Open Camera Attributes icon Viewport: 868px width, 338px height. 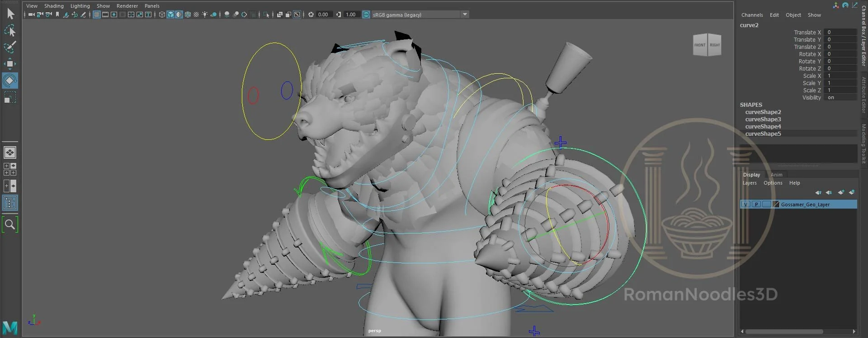coord(48,14)
